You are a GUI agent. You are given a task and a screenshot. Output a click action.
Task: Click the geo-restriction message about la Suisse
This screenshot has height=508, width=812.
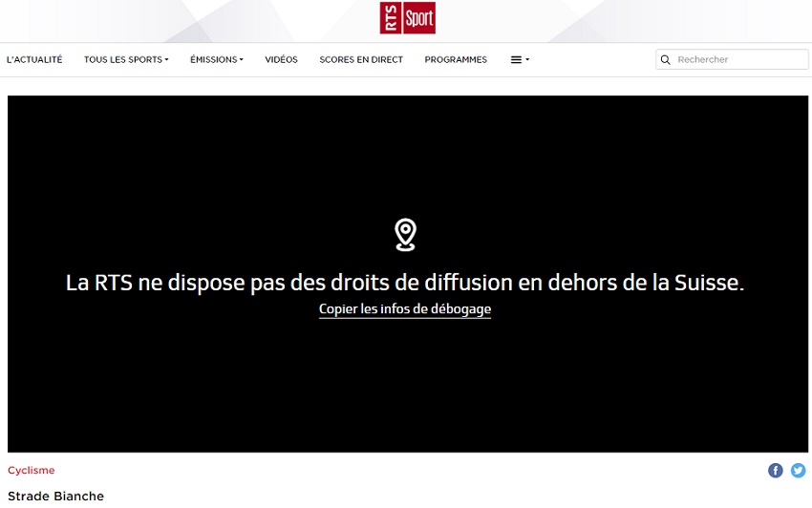point(405,283)
